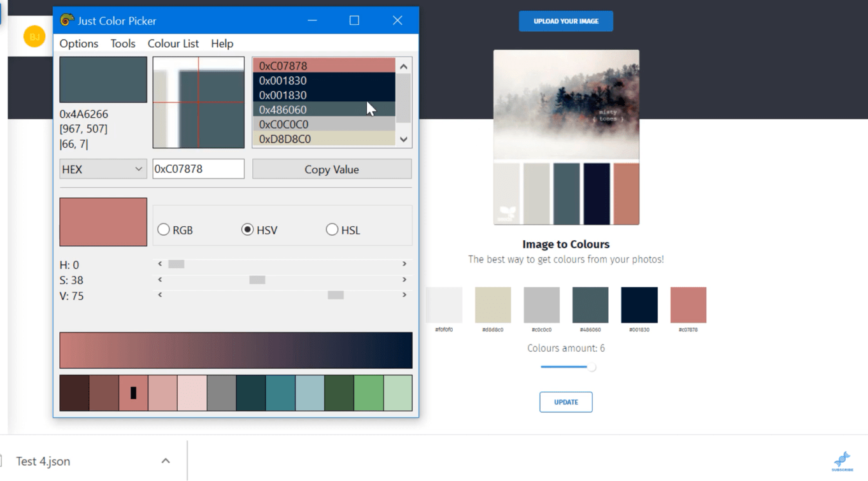This screenshot has width=868, height=481.
Task: Click the UPLOAD YOUR IMAGE button
Action: [566, 21]
